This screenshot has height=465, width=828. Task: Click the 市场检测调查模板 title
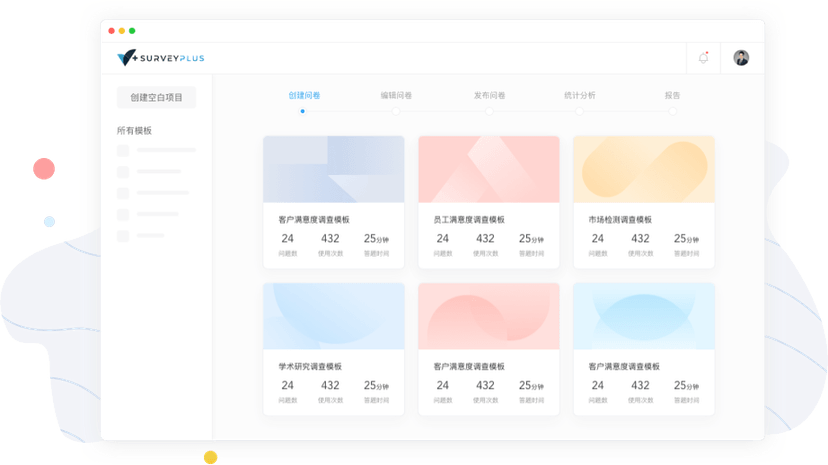(x=620, y=220)
